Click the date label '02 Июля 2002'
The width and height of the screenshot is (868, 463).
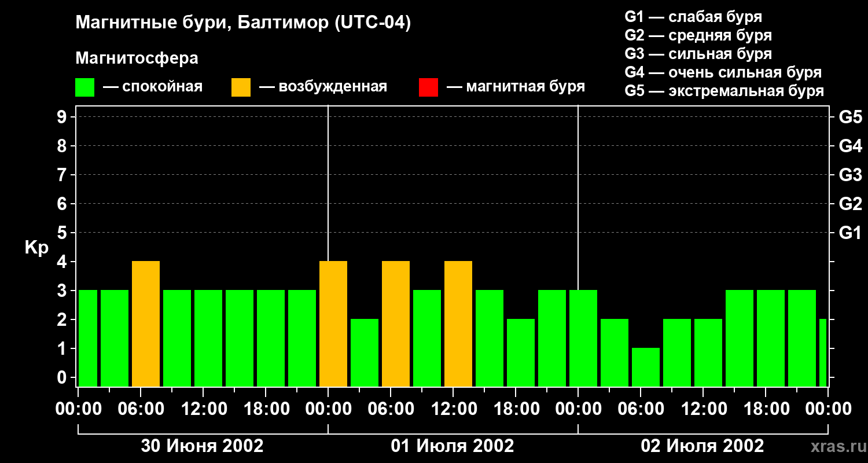pyautogui.click(x=703, y=446)
